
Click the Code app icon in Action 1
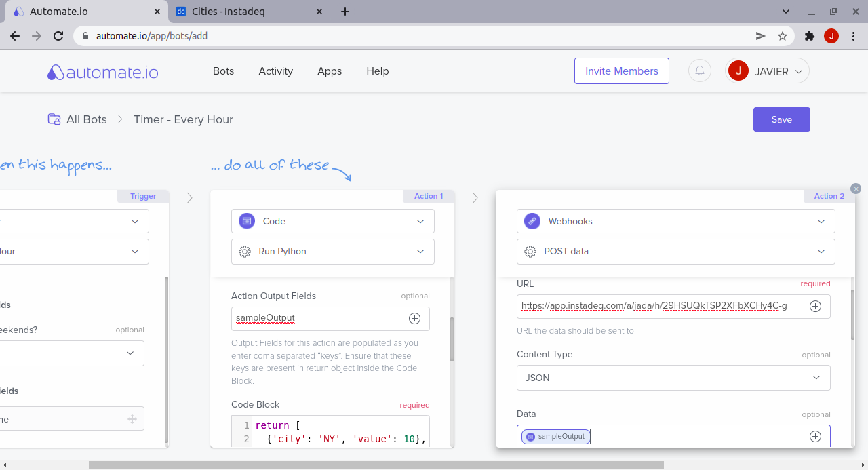pos(248,221)
